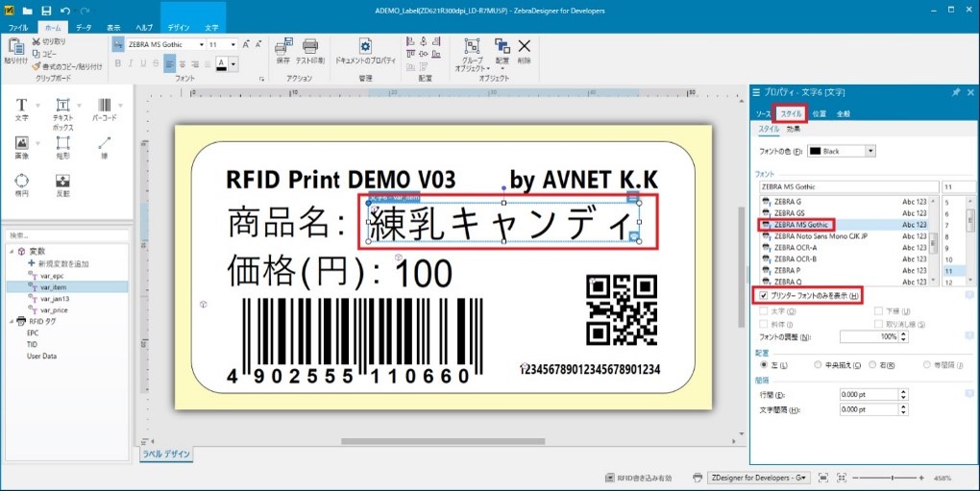Click the テスト印刷 test print icon

click(310, 51)
